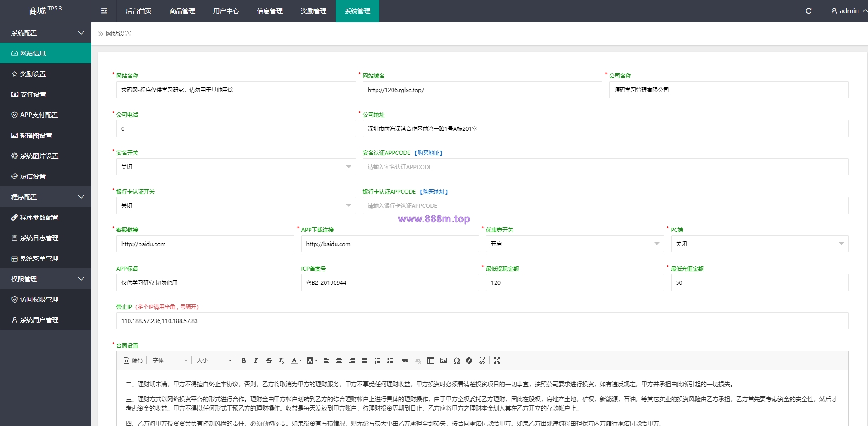This screenshot has height=426, width=868.
Task: Click the remove formatting icon
Action: (x=282, y=360)
